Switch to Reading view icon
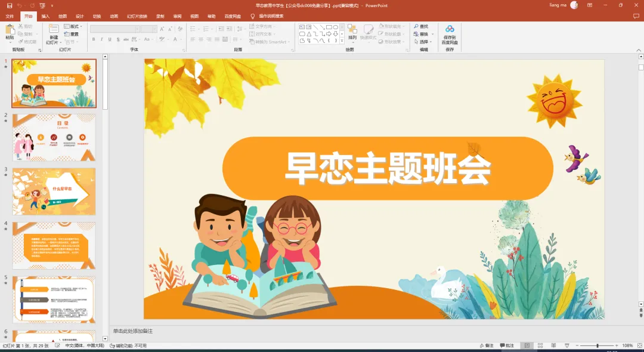Image resolution: width=644 pixels, height=352 pixels. (553, 346)
